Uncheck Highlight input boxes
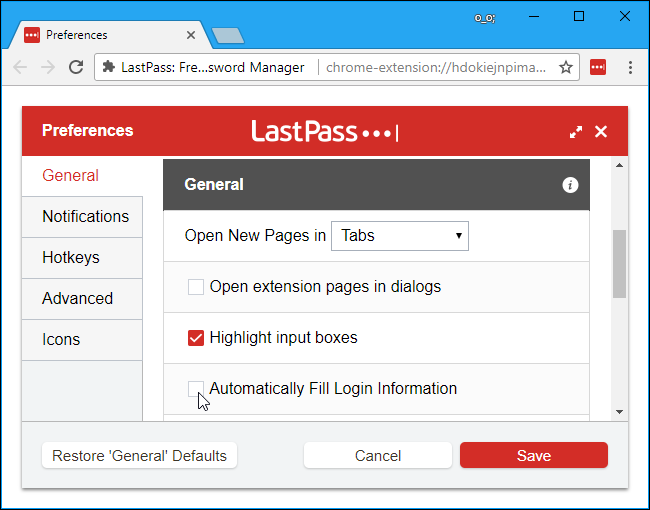 click(196, 338)
